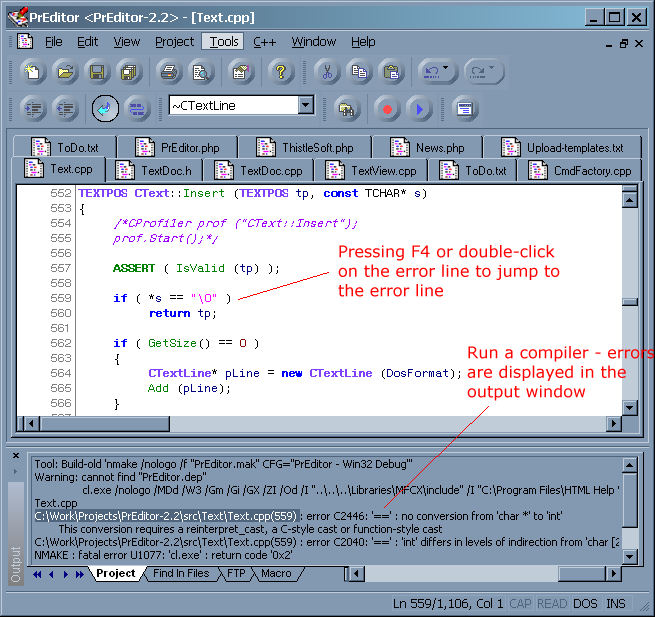Click editor vertical scrollbar up arrow
Viewport: 655px width, 617px height.
pos(630,200)
